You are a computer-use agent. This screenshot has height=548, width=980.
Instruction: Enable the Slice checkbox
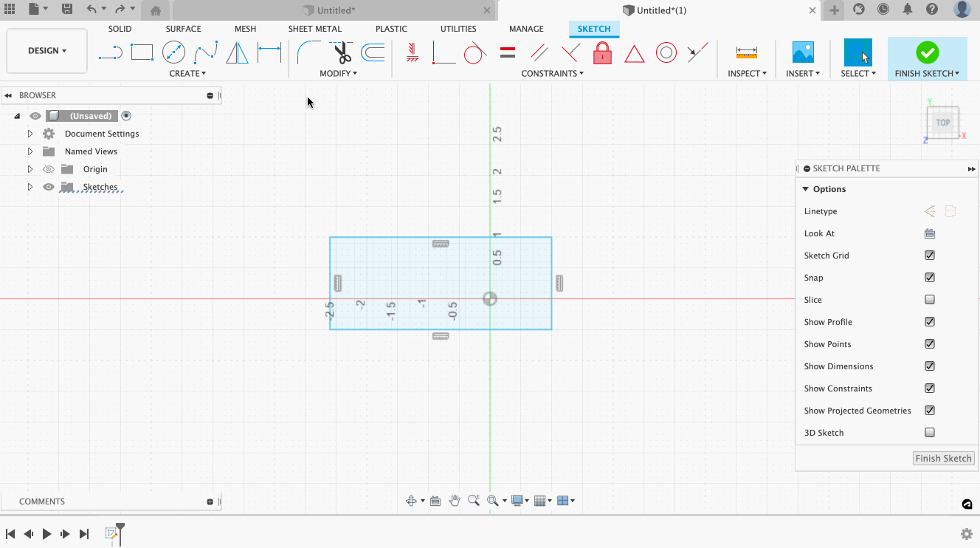tap(930, 300)
